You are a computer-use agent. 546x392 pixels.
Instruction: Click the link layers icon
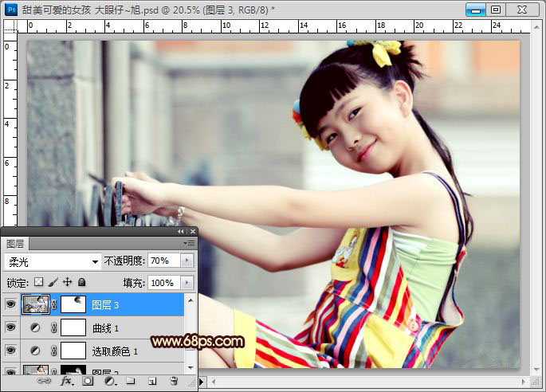click(x=45, y=382)
